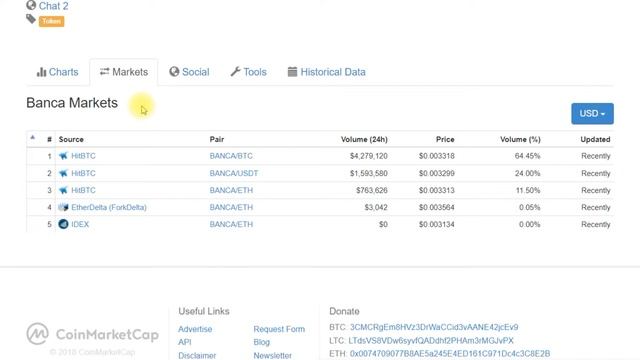Click the IDEX logo icon

63,224
